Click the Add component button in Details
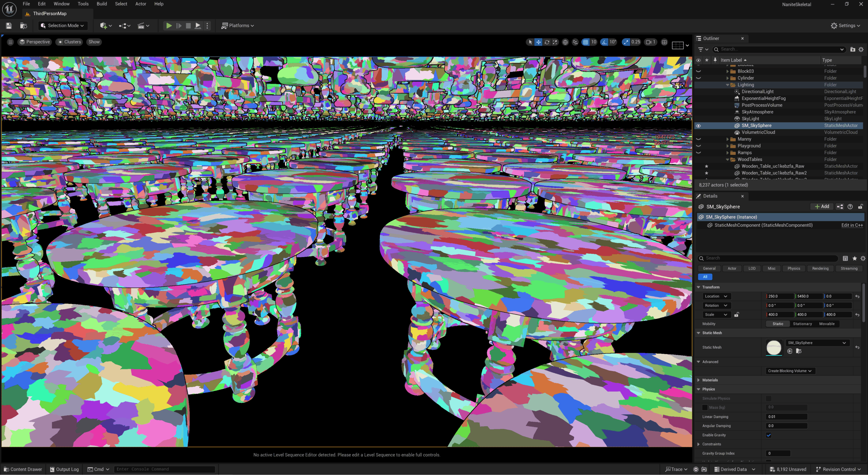868x475 pixels. pos(822,206)
